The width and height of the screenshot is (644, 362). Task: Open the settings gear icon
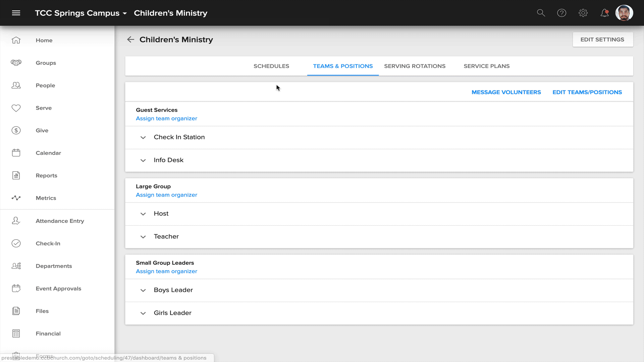(x=583, y=13)
